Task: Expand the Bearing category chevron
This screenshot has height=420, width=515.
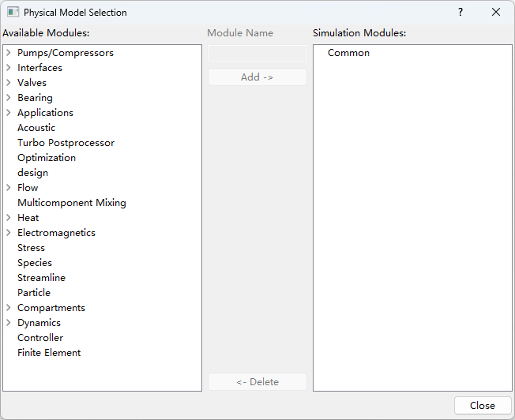Action: 8,98
